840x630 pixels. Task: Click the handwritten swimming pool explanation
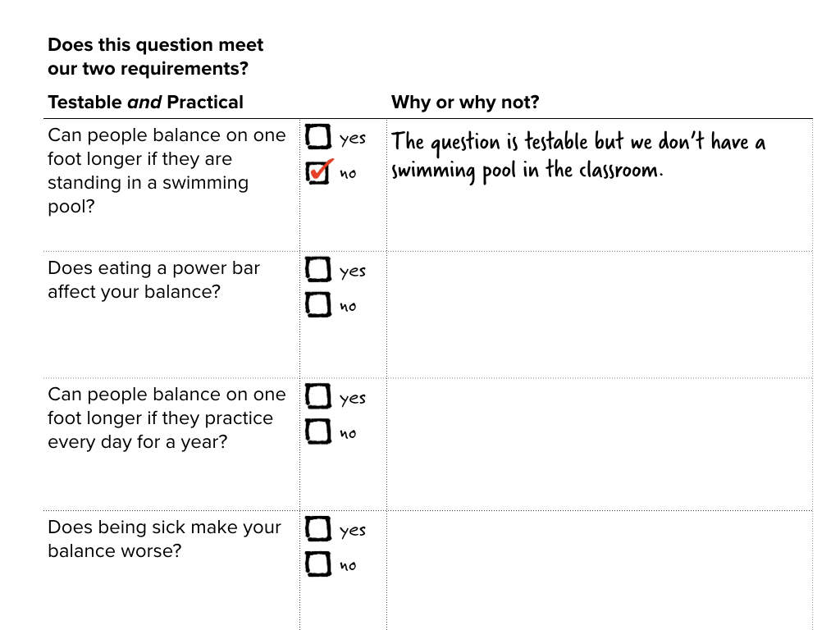pyautogui.click(x=578, y=157)
